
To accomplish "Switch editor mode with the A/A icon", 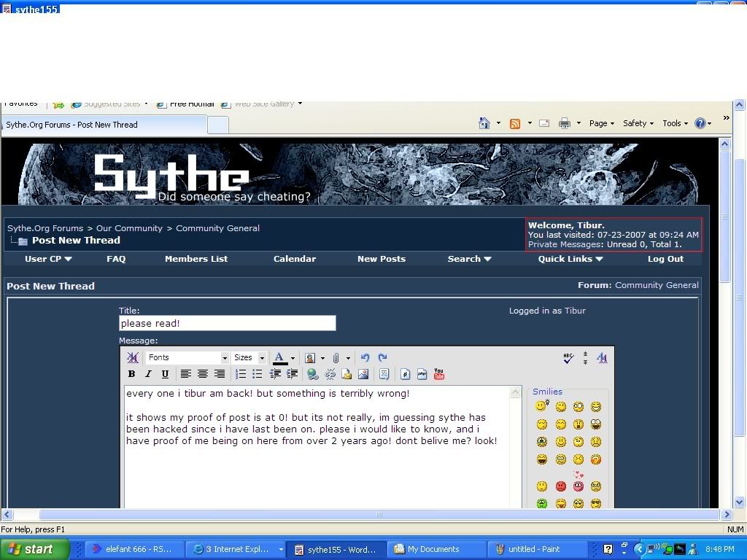I will [602, 357].
